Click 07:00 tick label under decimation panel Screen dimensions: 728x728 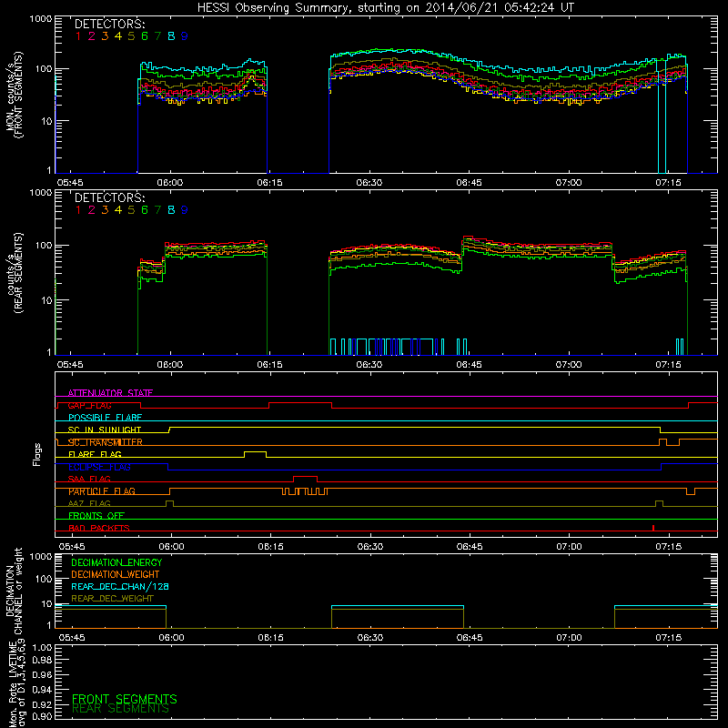(570, 638)
